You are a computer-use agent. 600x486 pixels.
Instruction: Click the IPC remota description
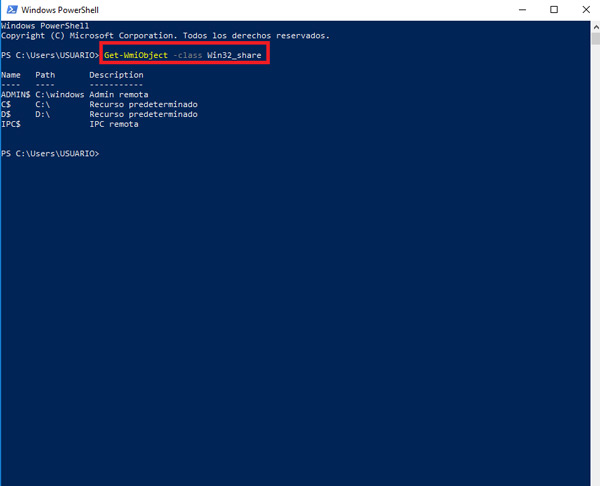click(114, 124)
